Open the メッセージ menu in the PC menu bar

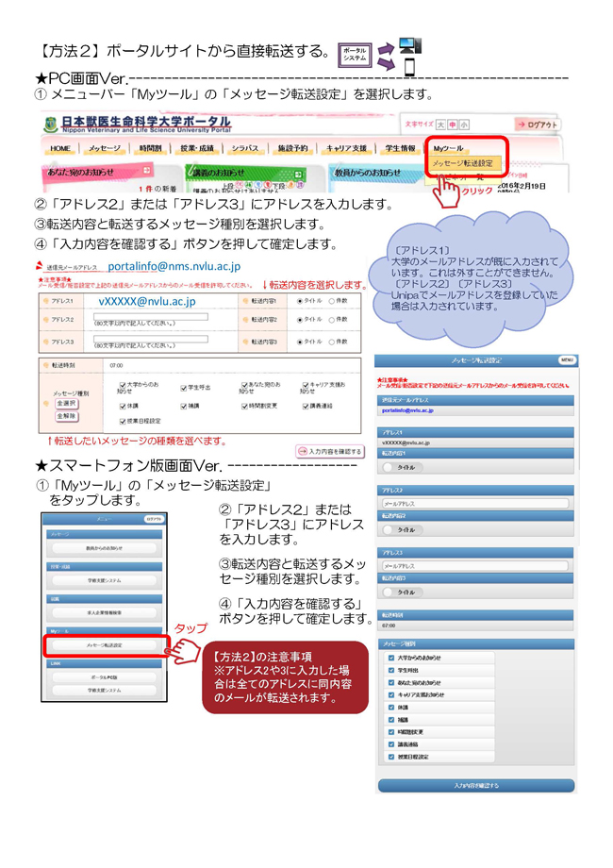104,148
